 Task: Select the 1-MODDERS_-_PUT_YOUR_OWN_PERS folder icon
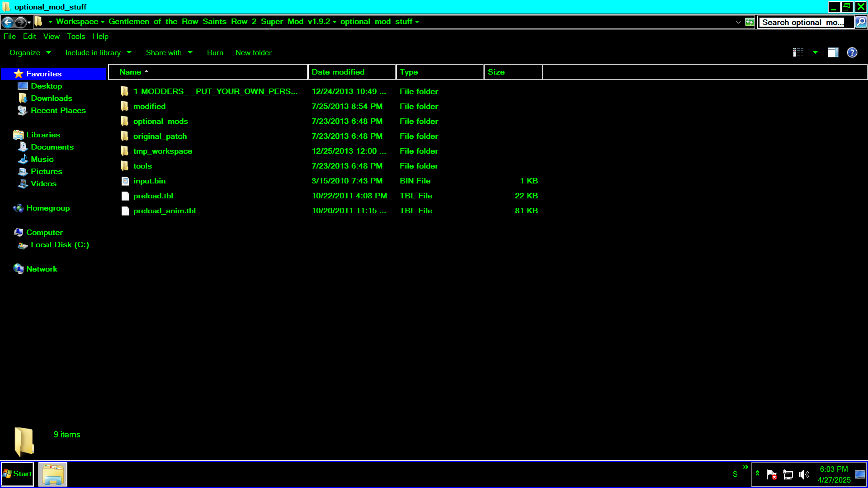tap(125, 92)
